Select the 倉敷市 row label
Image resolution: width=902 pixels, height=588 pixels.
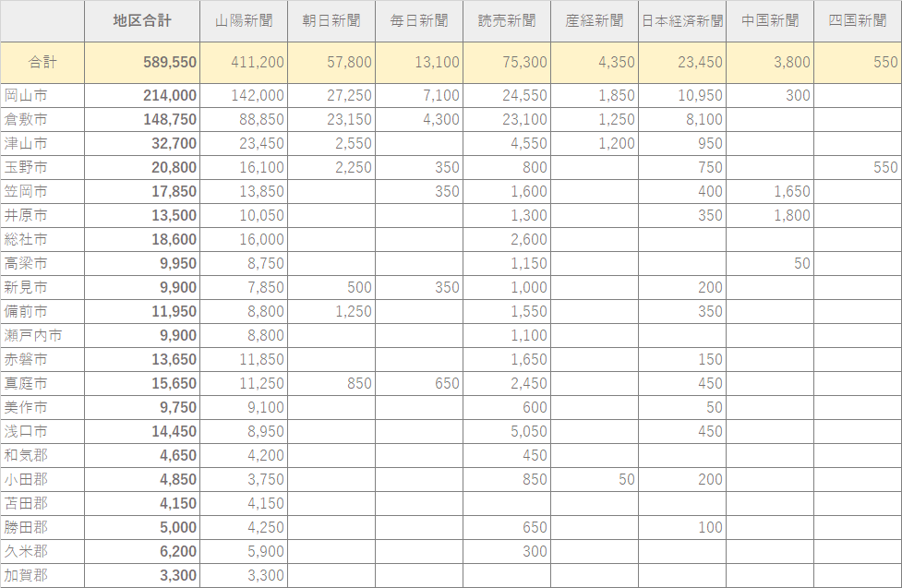point(42,120)
